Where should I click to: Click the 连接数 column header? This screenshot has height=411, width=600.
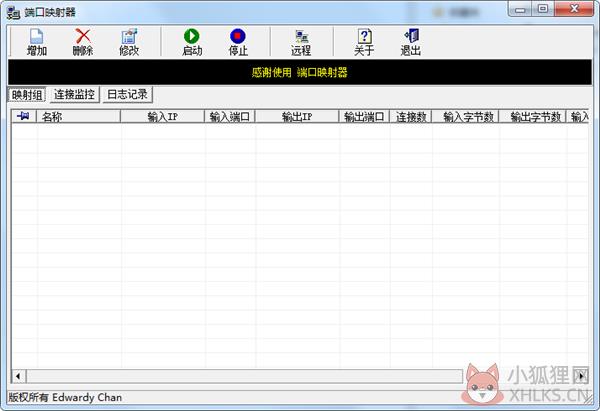411,116
